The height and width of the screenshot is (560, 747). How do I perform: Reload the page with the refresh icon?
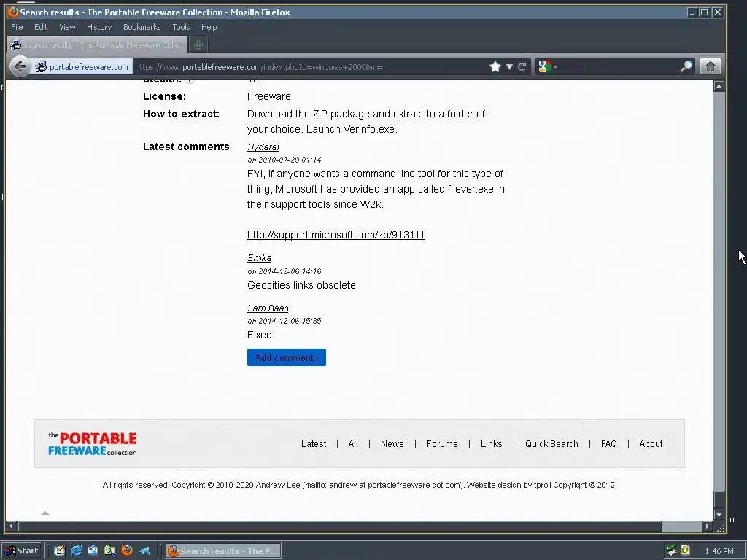(522, 66)
